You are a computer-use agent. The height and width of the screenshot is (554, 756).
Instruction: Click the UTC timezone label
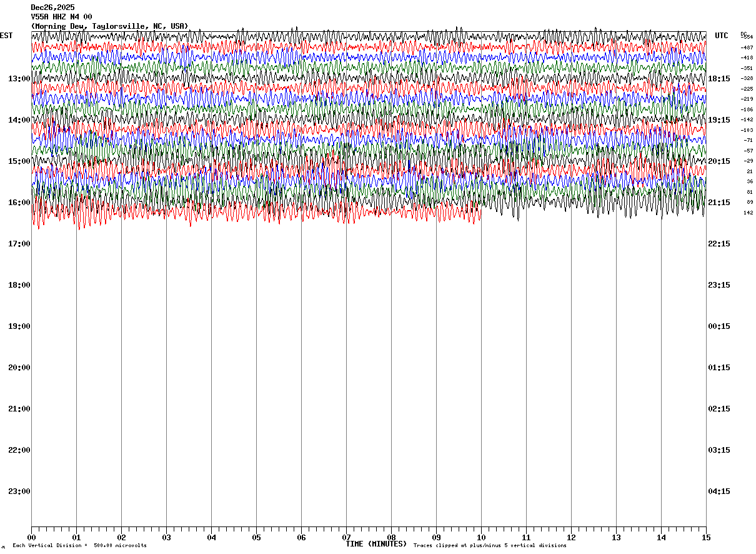point(722,36)
